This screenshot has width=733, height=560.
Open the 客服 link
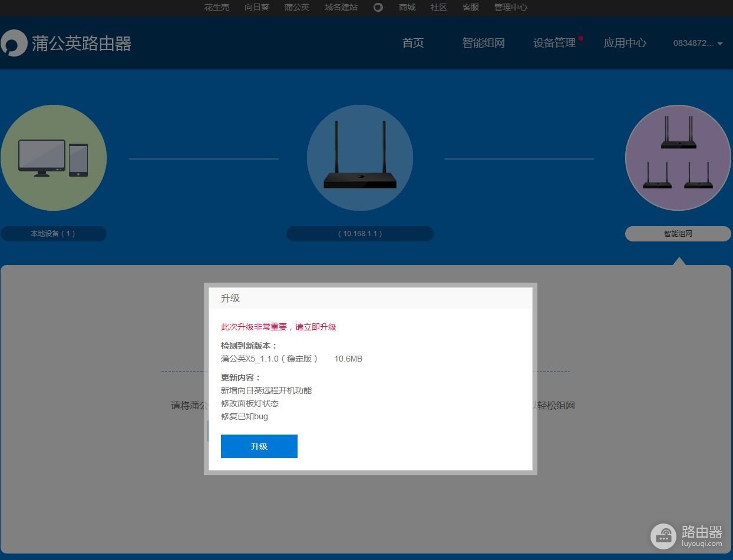click(471, 7)
